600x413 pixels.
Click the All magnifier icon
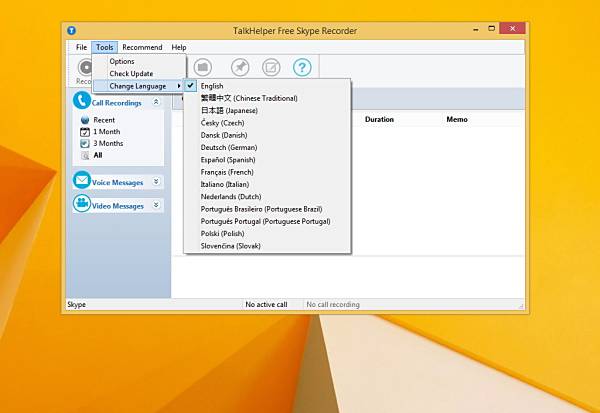[85, 155]
